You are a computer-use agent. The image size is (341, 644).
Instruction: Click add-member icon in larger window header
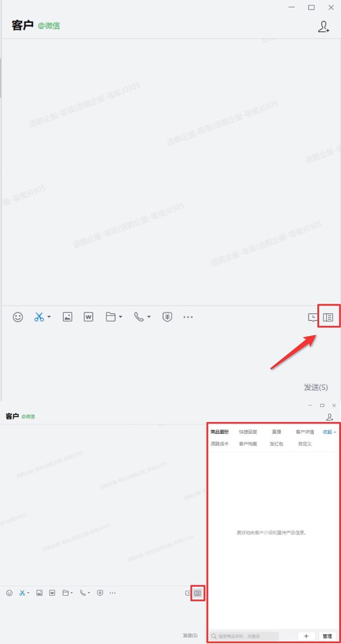point(323,27)
